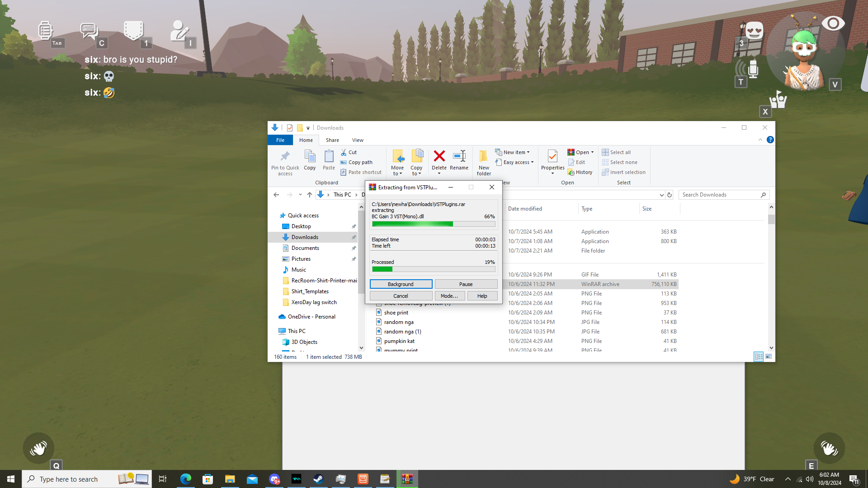
Task: Click the Rename icon in ribbon
Action: click(459, 157)
